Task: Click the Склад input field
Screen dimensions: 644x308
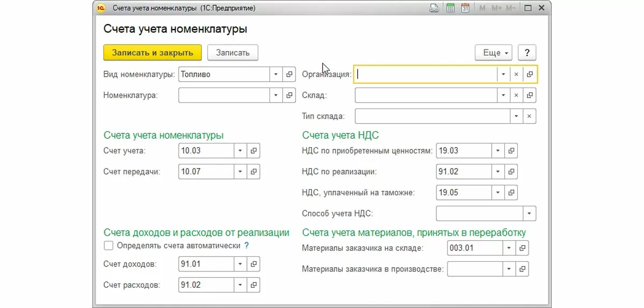Action: (426, 95)
